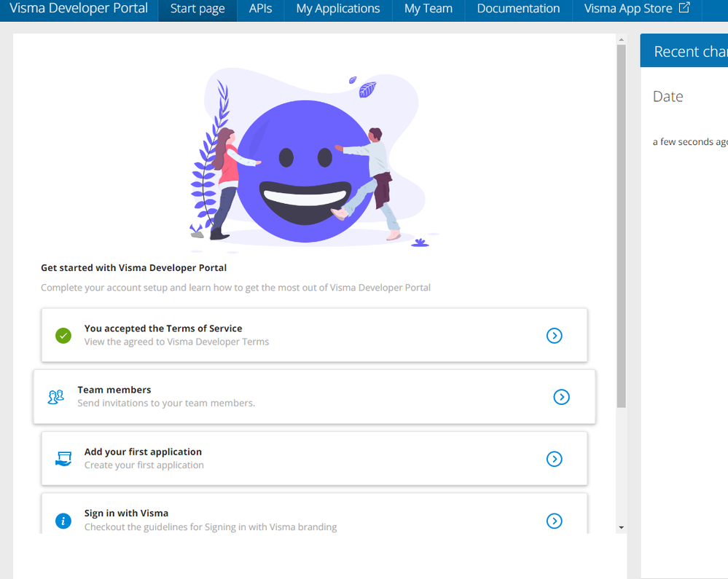Click the Team members card title

(114, 390)
